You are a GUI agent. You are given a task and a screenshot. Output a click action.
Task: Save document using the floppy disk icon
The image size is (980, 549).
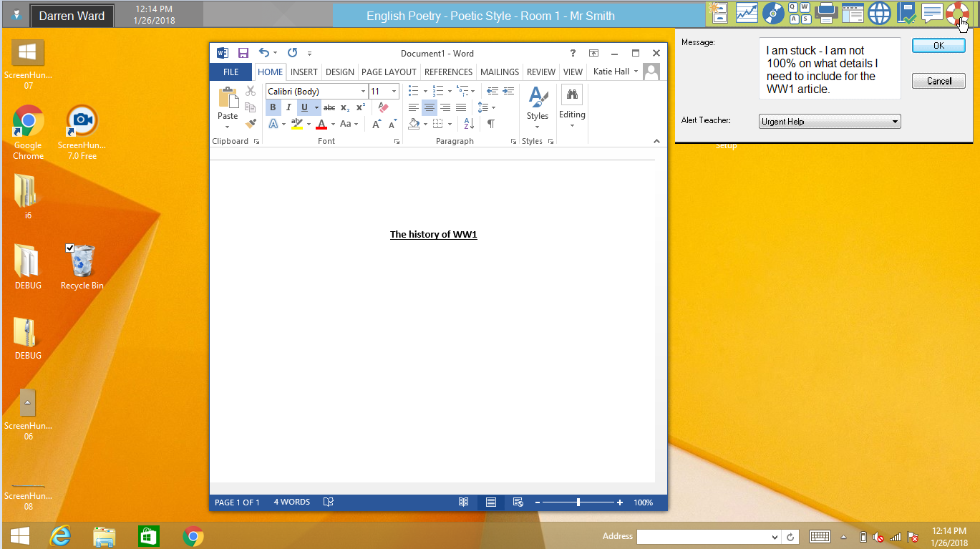click(243, 53)
